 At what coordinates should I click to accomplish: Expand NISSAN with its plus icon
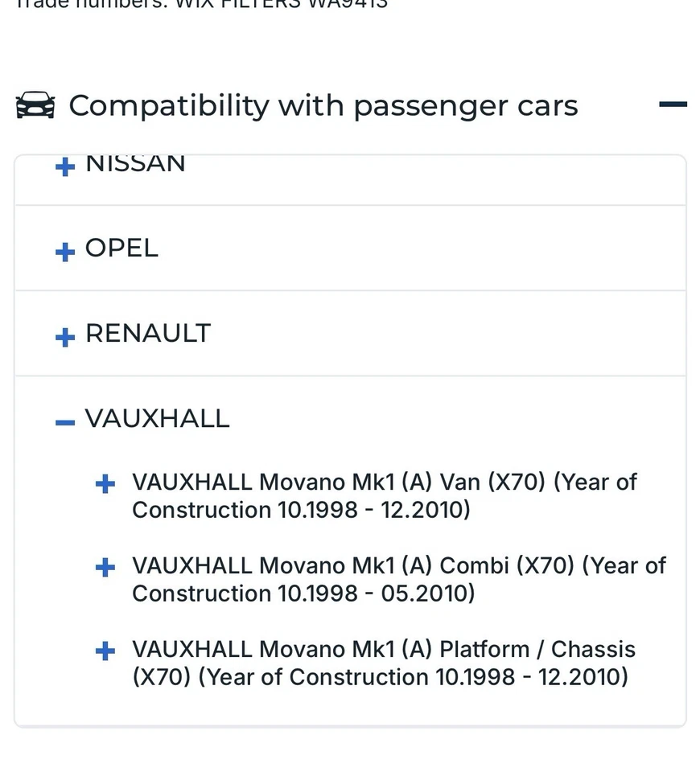tap(65, 166)
